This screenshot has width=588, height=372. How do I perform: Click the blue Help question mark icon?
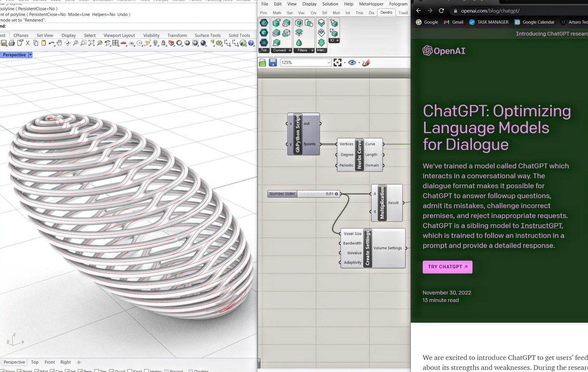251,43
